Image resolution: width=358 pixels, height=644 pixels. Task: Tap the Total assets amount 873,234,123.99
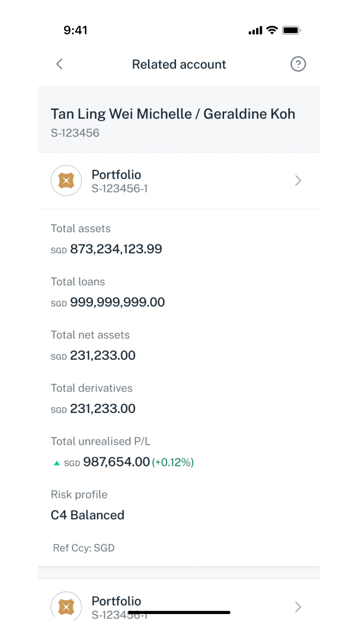tap(116, 249)
